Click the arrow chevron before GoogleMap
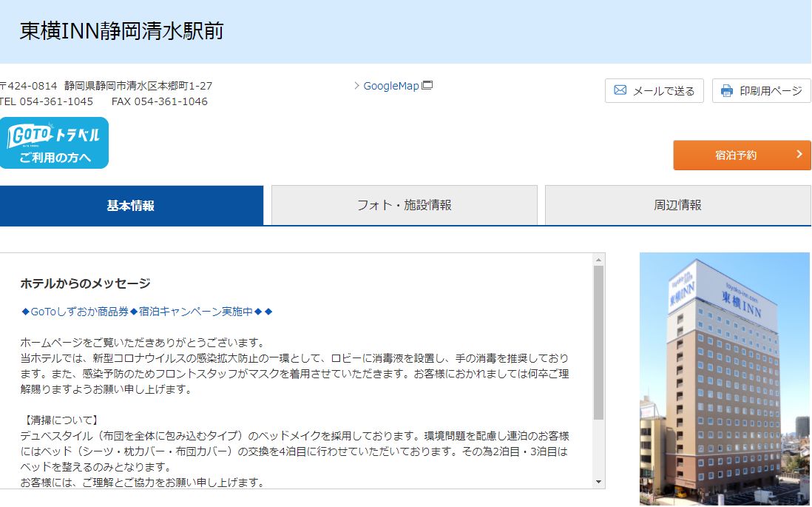The height and width of the screenshot is (507, 812). (356, 86)
